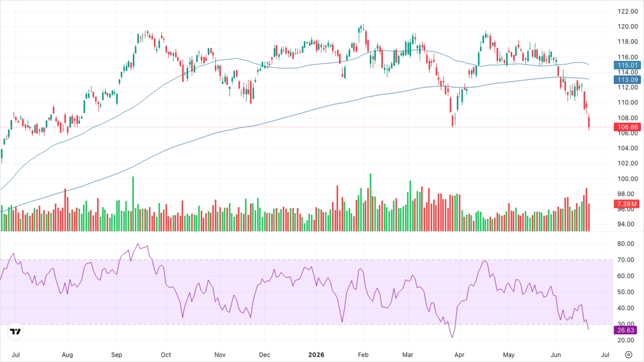Click the 113.09 moving average label
644x362 pixels.
pyautogui.click(x=627, y=80)
